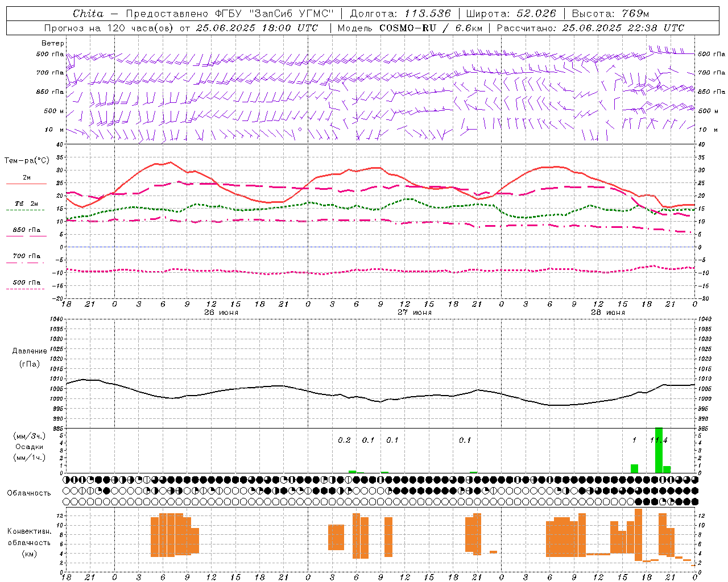Click the "27 июня" date label

415,313
